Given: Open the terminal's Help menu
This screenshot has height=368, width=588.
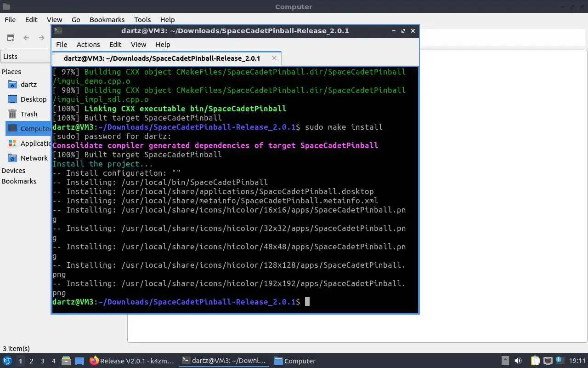Looking at the screenshot, I should tap(163, 45).
